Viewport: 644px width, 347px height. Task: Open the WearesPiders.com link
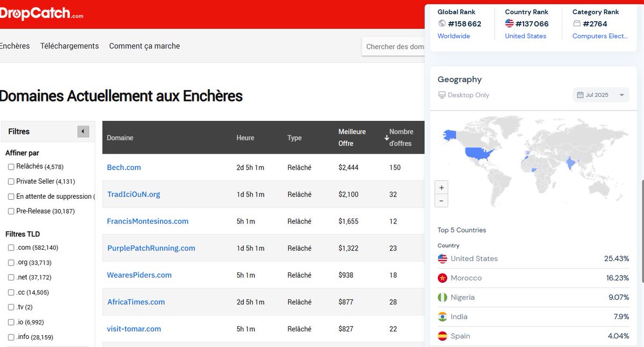pos(140,275)
